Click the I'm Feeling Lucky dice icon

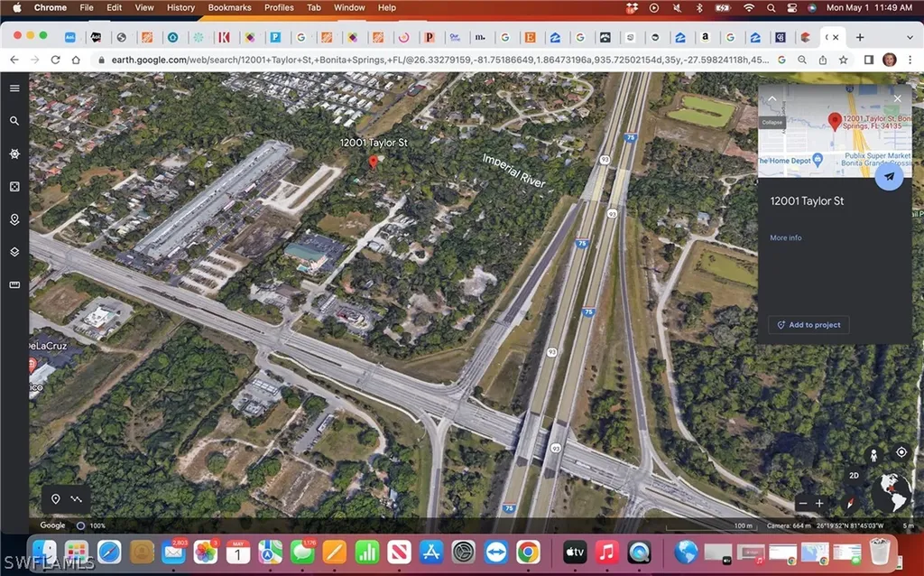(14, 187)
